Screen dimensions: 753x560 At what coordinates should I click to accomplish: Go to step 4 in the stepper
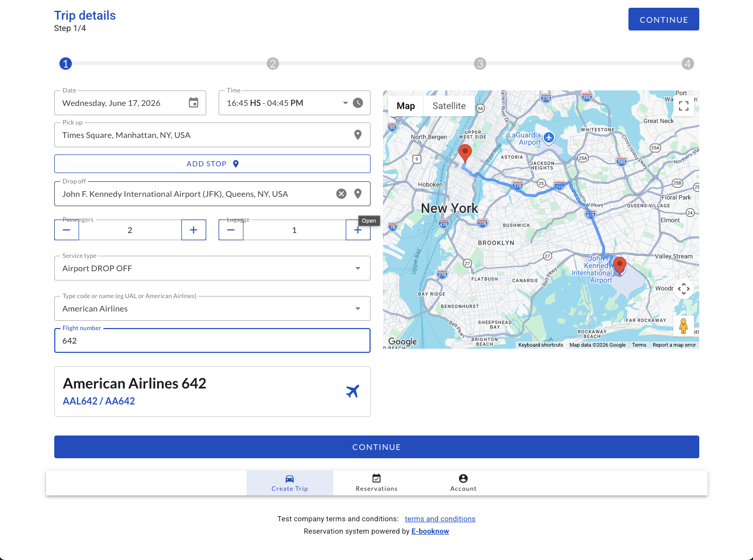pos(687,64)
